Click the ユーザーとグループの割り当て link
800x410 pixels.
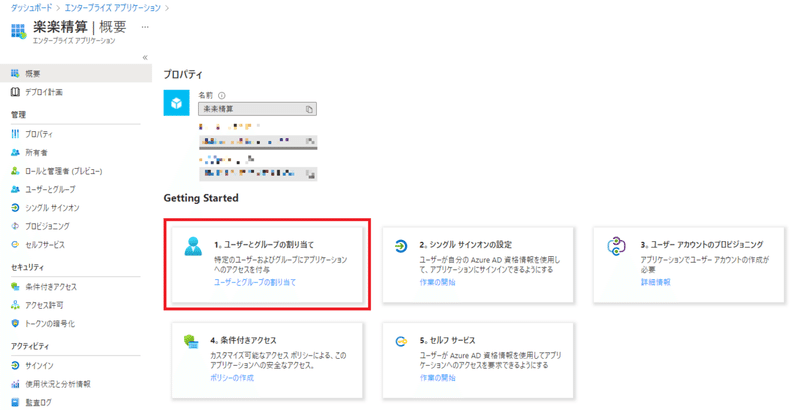(x=255, y=282)
